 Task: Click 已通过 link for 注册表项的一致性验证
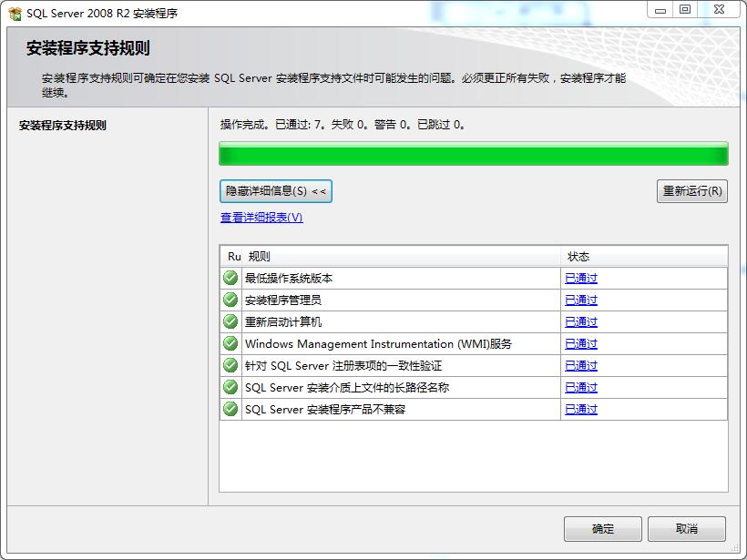click(580, 366)
